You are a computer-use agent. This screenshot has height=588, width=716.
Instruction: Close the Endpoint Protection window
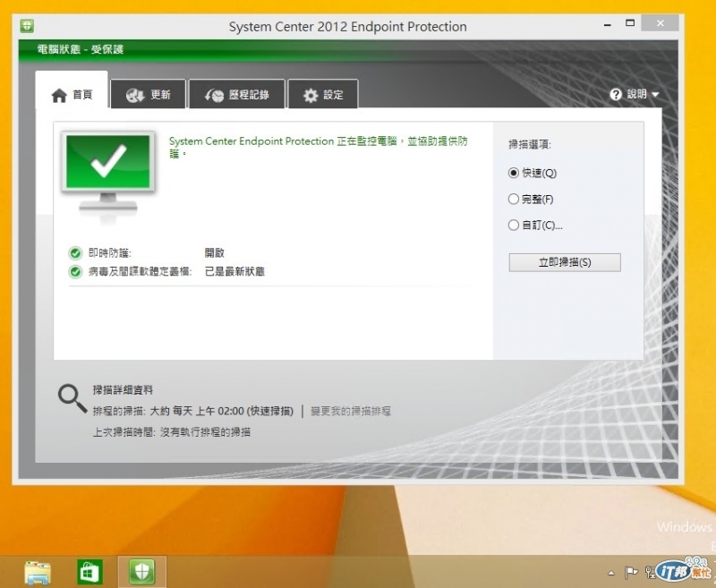[661, 23]
